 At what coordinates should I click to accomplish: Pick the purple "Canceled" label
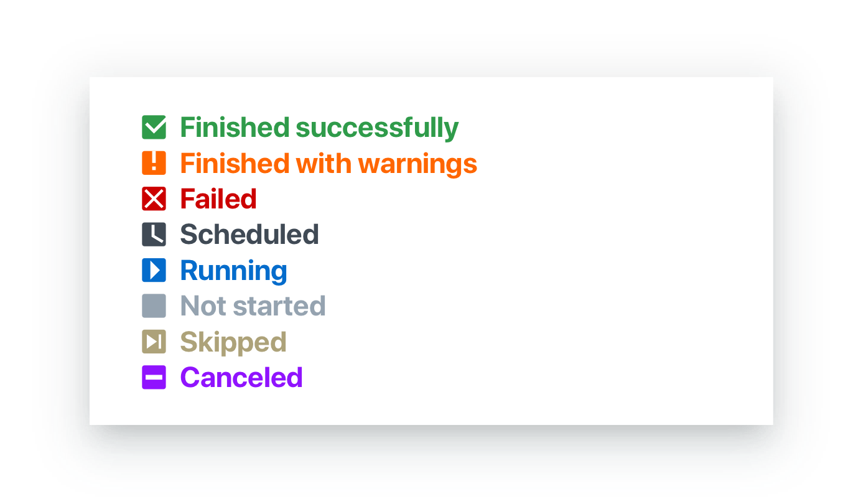pos(241,378)
